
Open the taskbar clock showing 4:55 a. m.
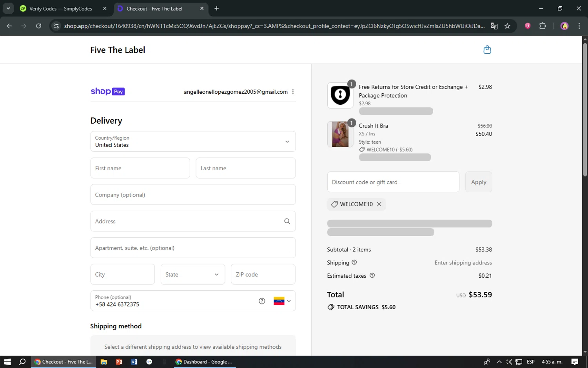tap(552, 362)
